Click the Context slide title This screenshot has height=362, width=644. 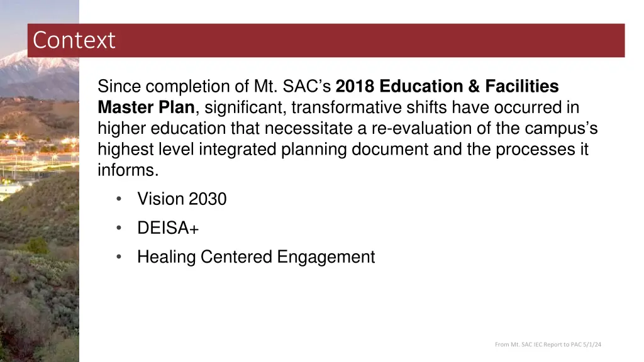coord(74,40)
